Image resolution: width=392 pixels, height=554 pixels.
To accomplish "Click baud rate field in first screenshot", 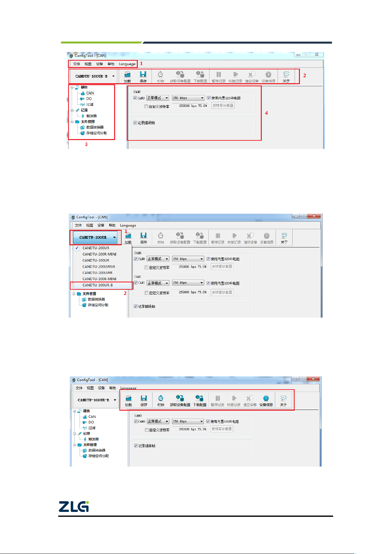I will 190,106.
